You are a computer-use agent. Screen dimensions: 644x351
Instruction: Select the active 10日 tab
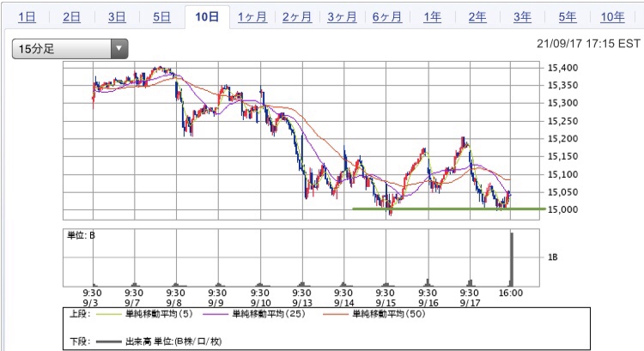click(207, 17)
